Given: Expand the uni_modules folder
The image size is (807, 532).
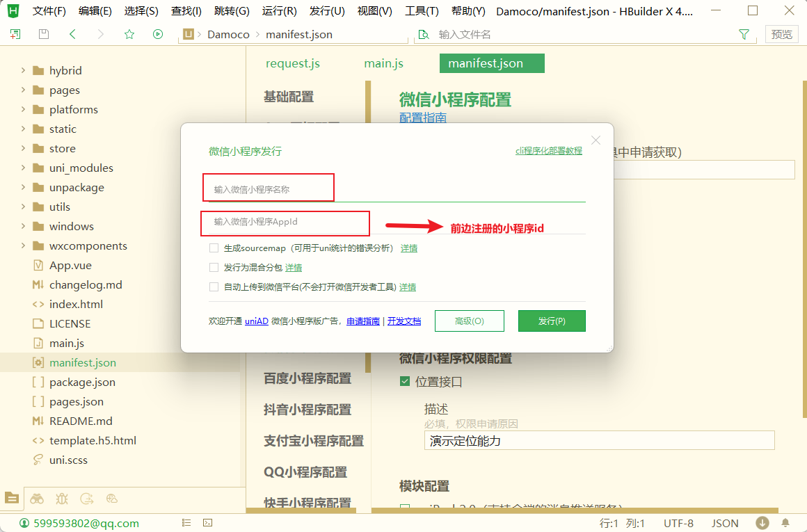Looking at the screenshot, I should pos(23,168).
